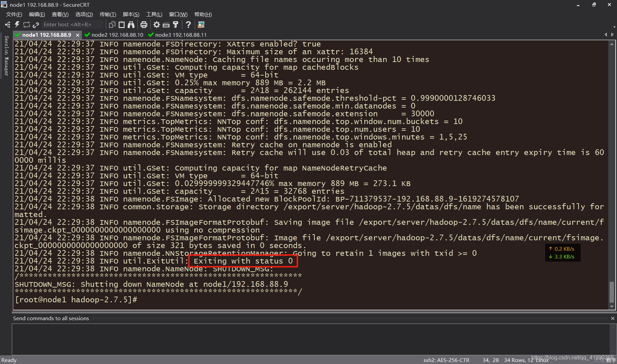Open the 查看(V) menu
617x364 pixels.
click(60, 14)
